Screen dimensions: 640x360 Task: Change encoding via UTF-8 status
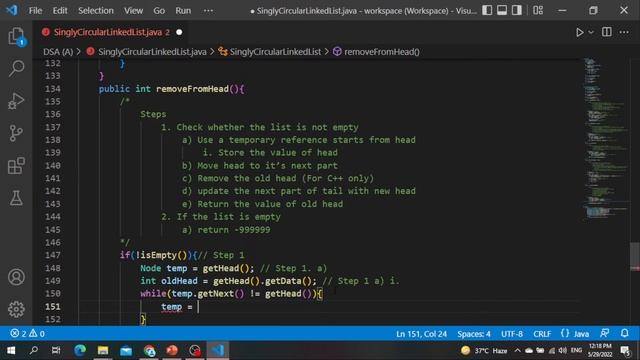(512, 334)
